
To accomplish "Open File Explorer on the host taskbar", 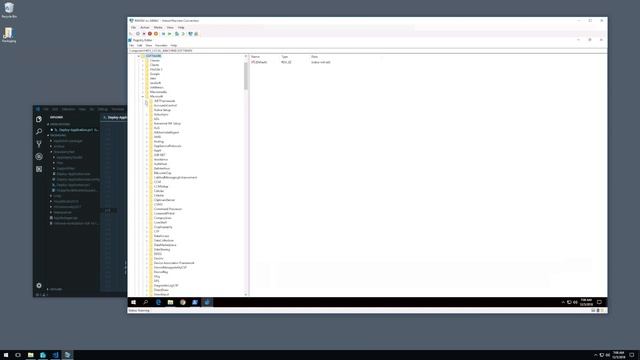I will [x=31, y=355].
